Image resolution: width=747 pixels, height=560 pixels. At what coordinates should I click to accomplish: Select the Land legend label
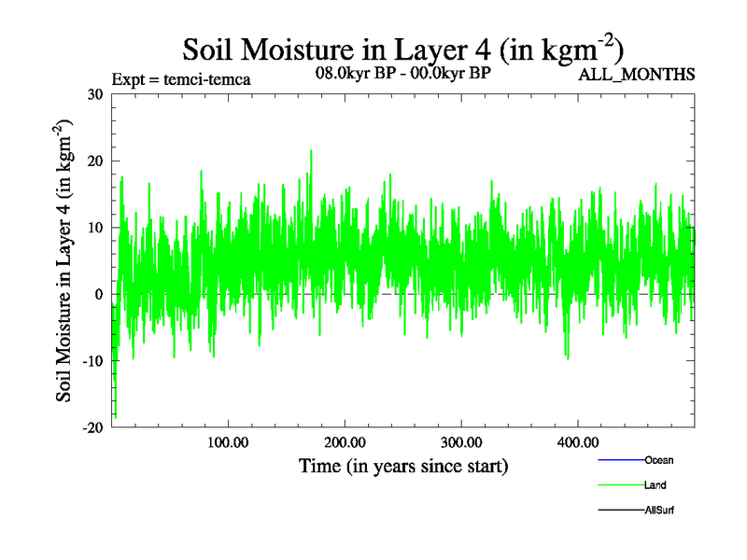[655, 485]
